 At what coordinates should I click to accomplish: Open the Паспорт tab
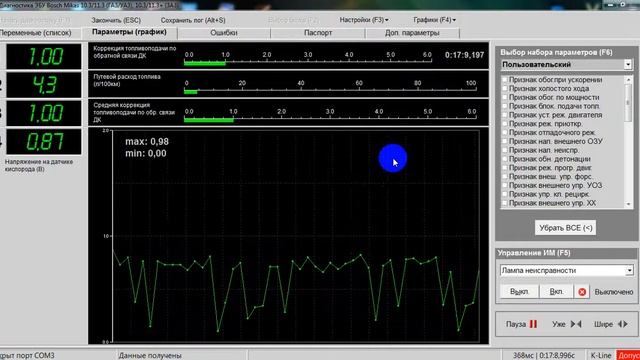coord(318,33)
